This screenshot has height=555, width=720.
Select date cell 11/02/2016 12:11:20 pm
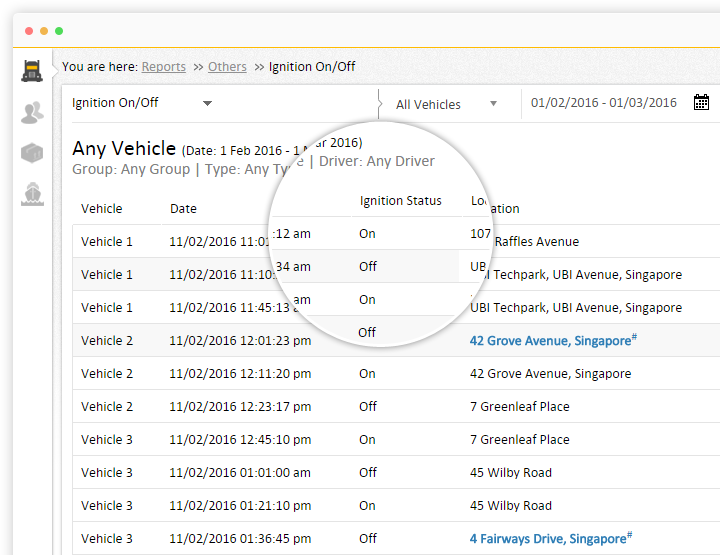point(240,373)
